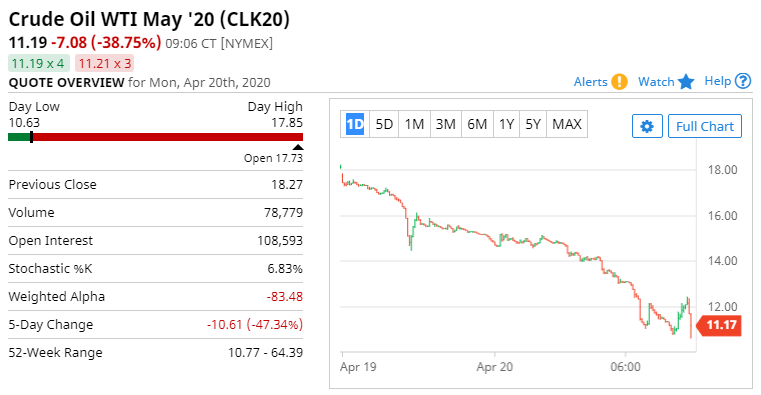
Task: Switch chart to 1M period
Action: coord(414,124)
